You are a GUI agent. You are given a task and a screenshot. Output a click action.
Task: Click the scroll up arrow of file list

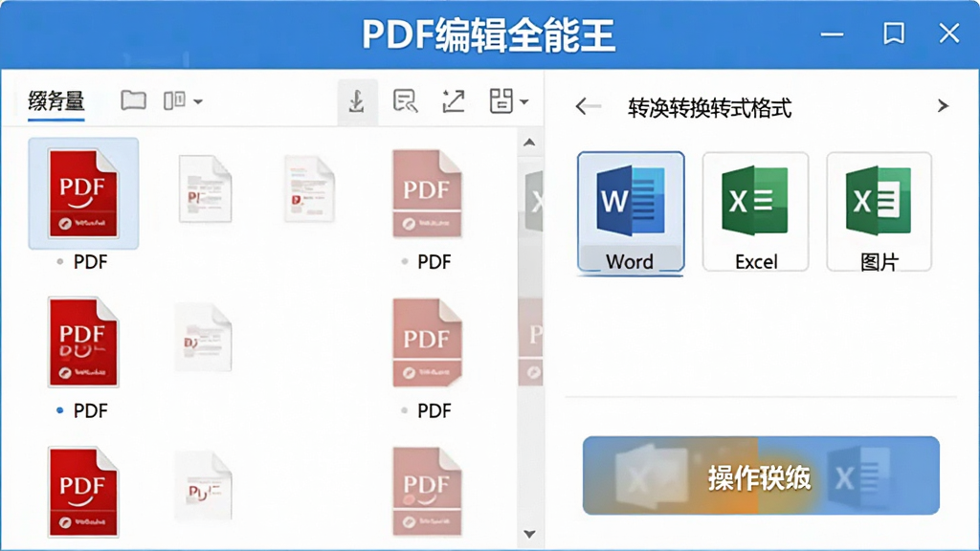[x=529, y=143]
